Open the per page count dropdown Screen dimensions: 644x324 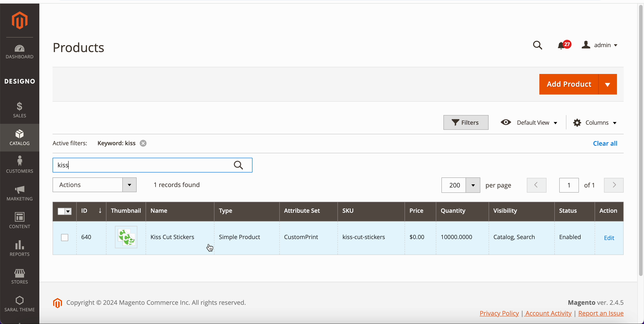tap(473, 185)
